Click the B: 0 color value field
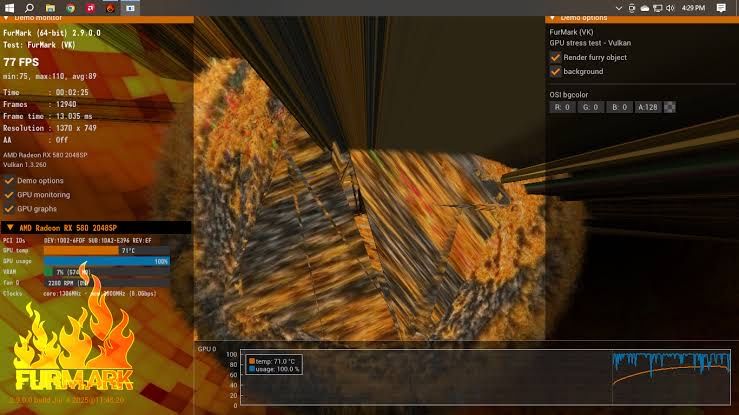The height and width of the screenshot is (415, 739). [x=619, y=107]
